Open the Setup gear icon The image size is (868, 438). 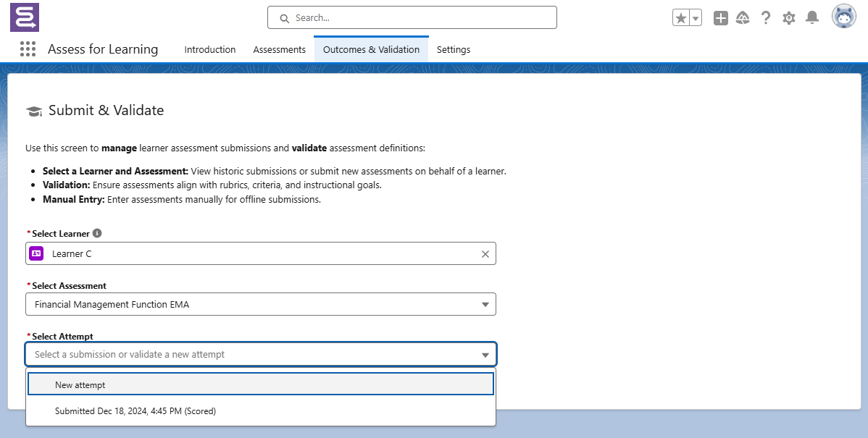789,18
